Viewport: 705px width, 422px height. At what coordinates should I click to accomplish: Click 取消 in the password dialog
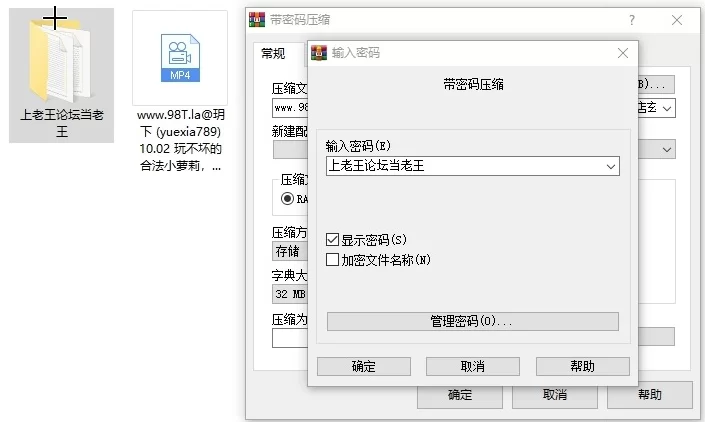473,366
